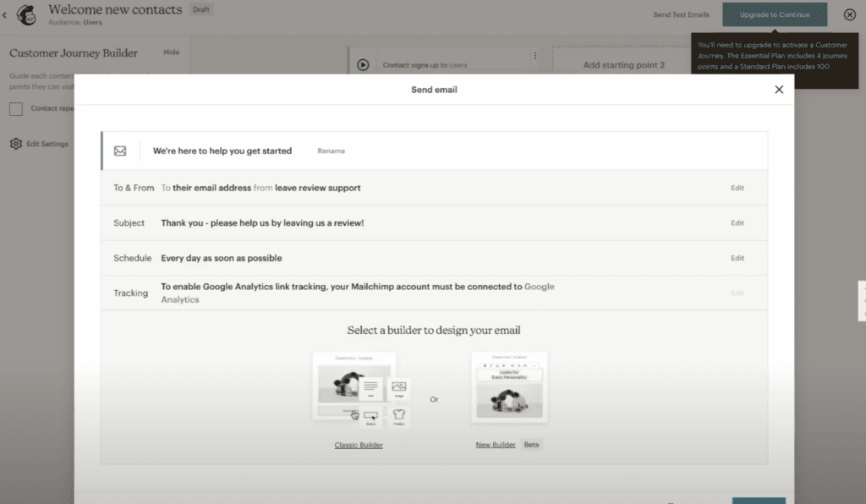Image resolution: width=866 pixels, height=504 pixels.
Task: Click the Mailchimp logo icon
Action: pyautogui.click(x=27, y=14)
